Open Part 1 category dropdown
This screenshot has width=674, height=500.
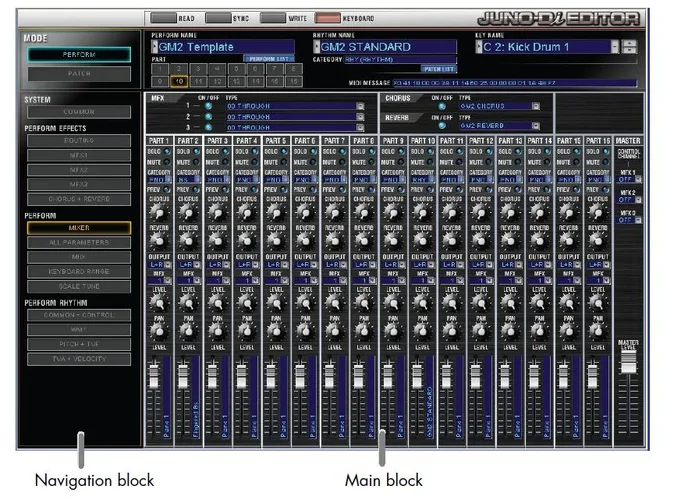click(x=168, y=180)
